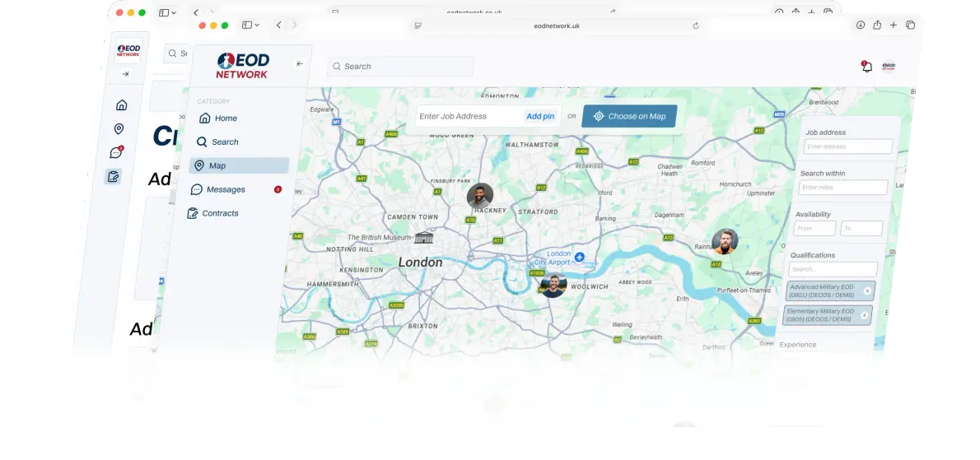
Task: Click the Availability From field
Action: coord(814,229)
